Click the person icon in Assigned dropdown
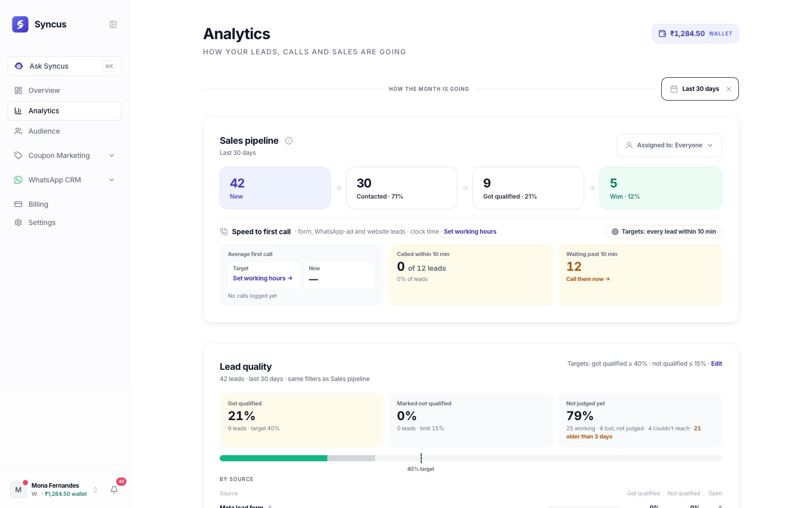Viewport: 812px width, 508px height. click(x=629, y=145)
